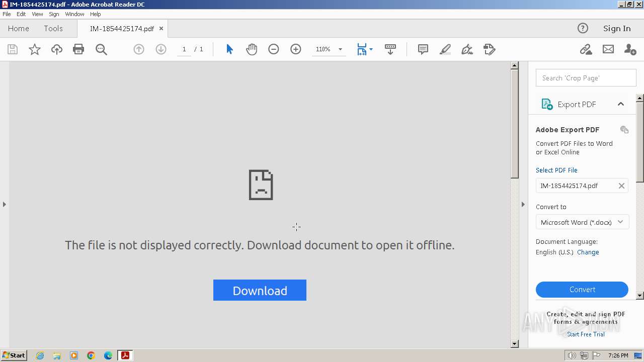Click the Search 'Crop Page' field

pos(586,78)
